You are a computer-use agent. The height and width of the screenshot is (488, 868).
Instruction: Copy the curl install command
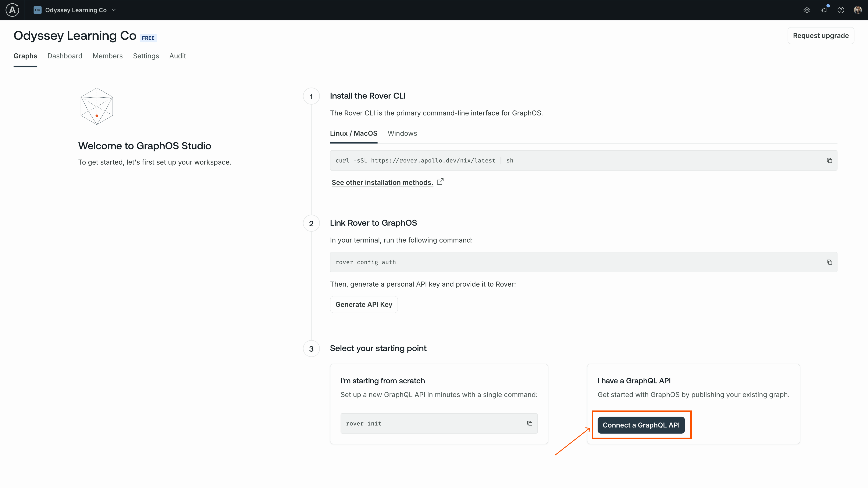point(829,160)
